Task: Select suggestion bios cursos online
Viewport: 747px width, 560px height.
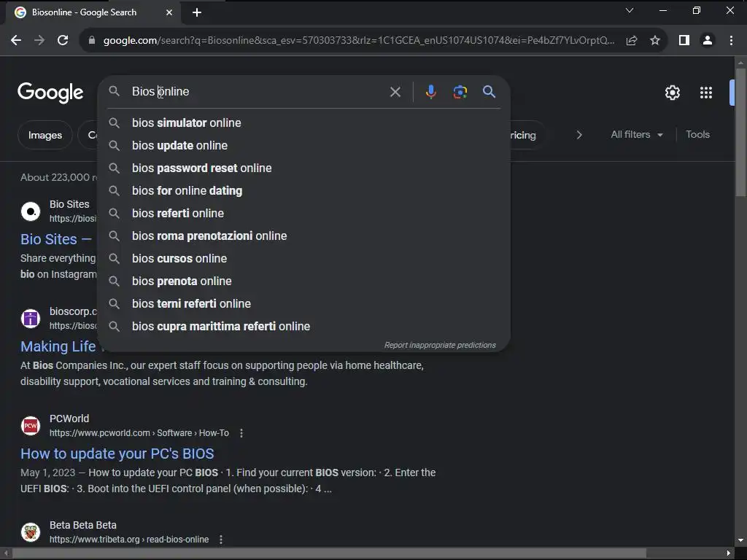Action: [x=304, y=259]
